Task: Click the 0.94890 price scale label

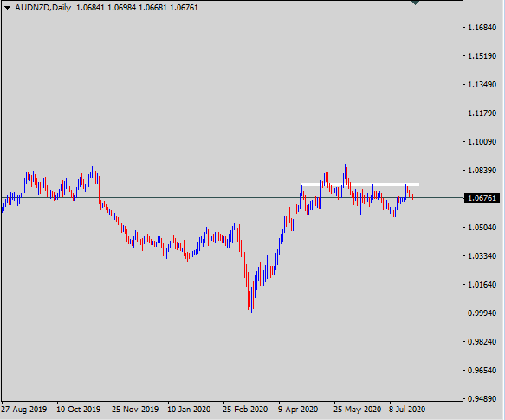Action: coord(482,398)
